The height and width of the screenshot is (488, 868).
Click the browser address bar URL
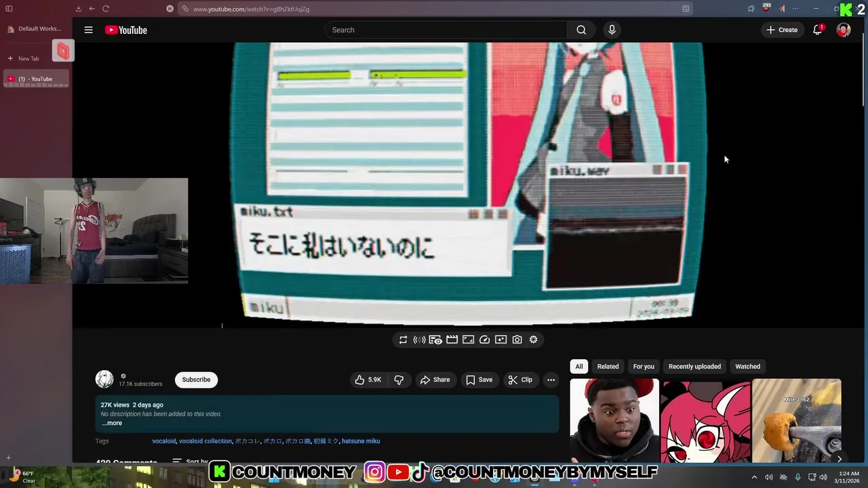tap(251, 9)
